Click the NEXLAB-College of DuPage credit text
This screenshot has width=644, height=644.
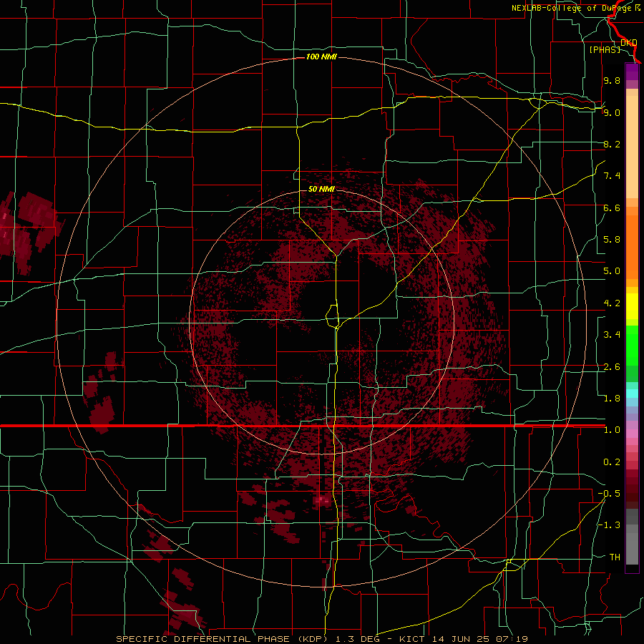pyautogui.click(x=571, y=8)
